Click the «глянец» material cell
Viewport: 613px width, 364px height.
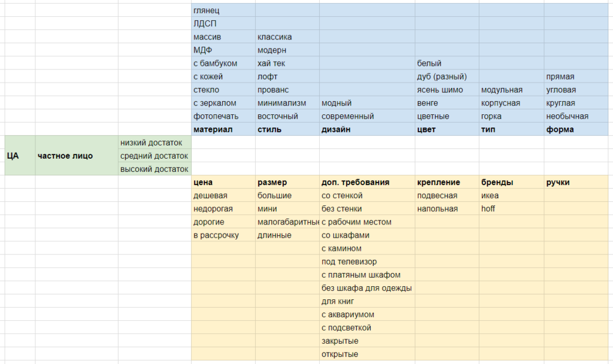pos(223,11)
